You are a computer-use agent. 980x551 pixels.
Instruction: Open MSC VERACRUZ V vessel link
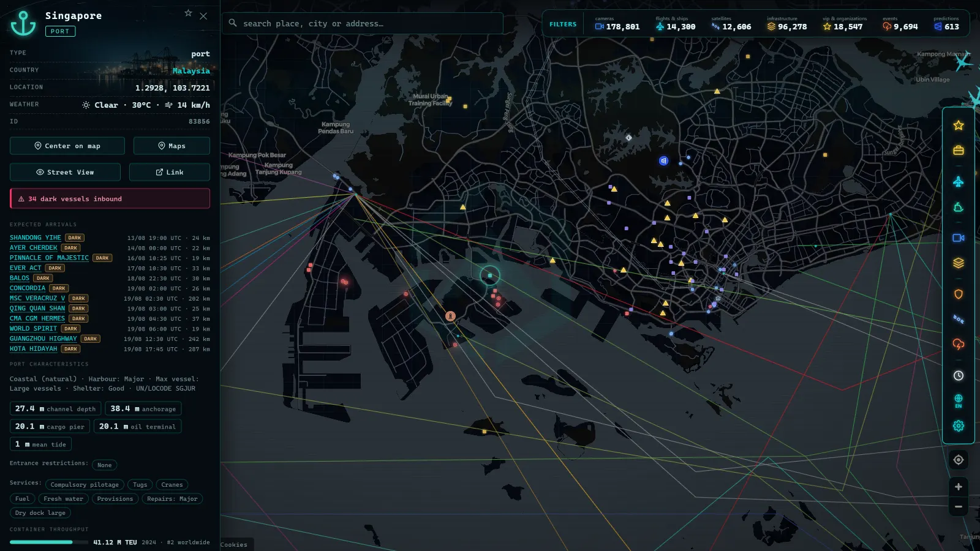tap(37, 298)
